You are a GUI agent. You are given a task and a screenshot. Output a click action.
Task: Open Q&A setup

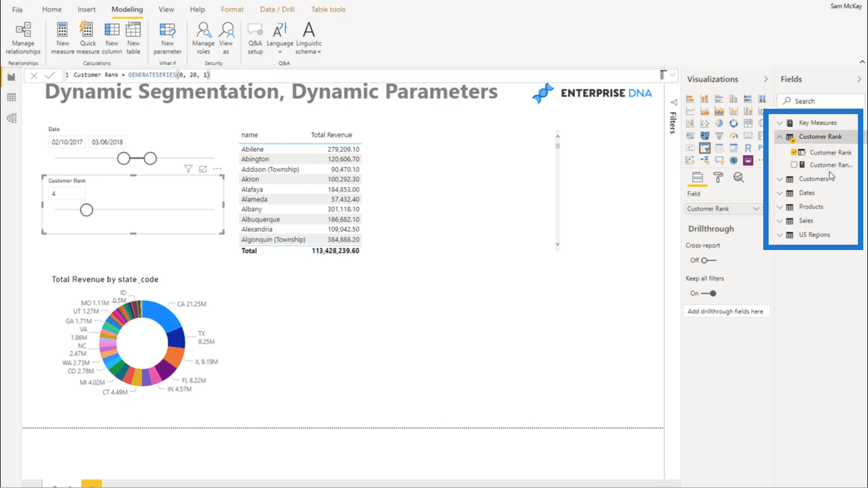255,38
